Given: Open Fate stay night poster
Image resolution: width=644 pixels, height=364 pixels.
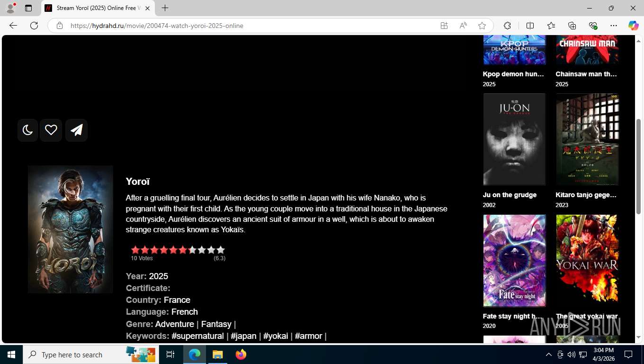Looking at the screenshot, I should tap(514, 261).
